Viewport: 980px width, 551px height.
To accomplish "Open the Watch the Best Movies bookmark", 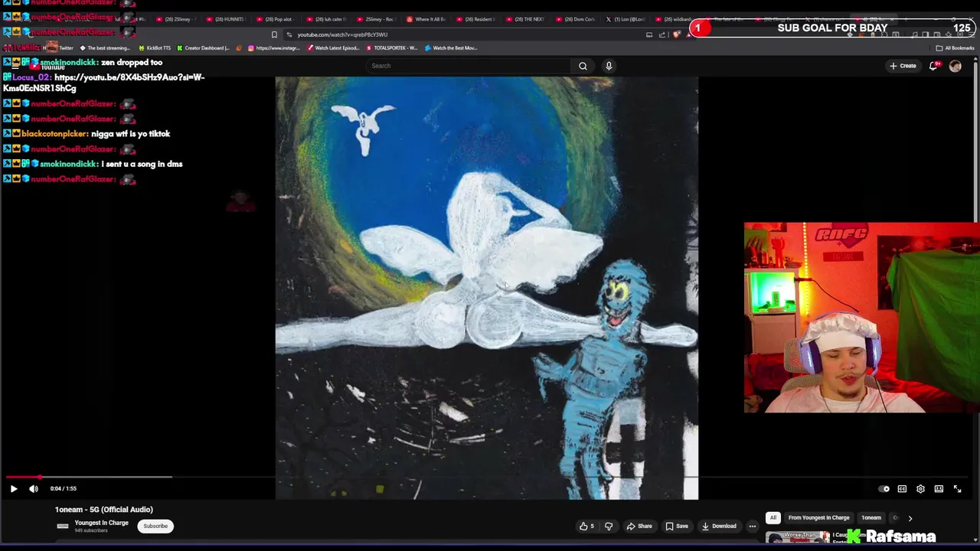I will [451, 47].
